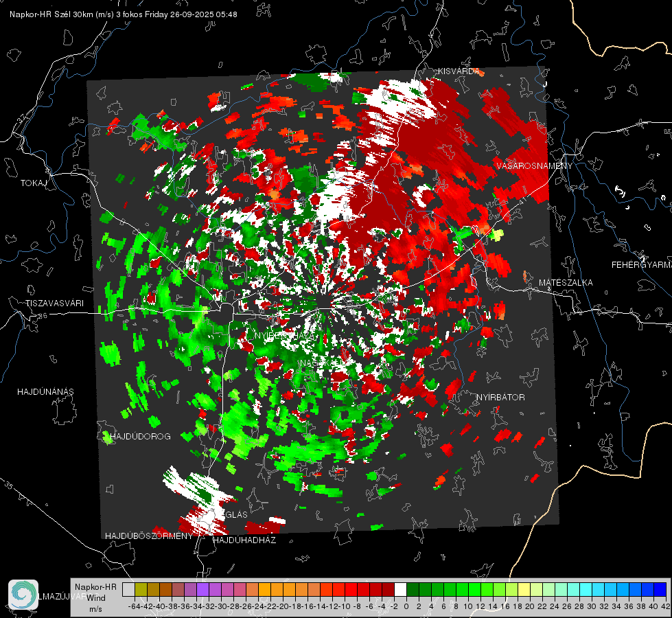Screen dimensions: 672x618
Task: Click road number 36 near Tiszavasvári
Action: (x=43, y=316)
